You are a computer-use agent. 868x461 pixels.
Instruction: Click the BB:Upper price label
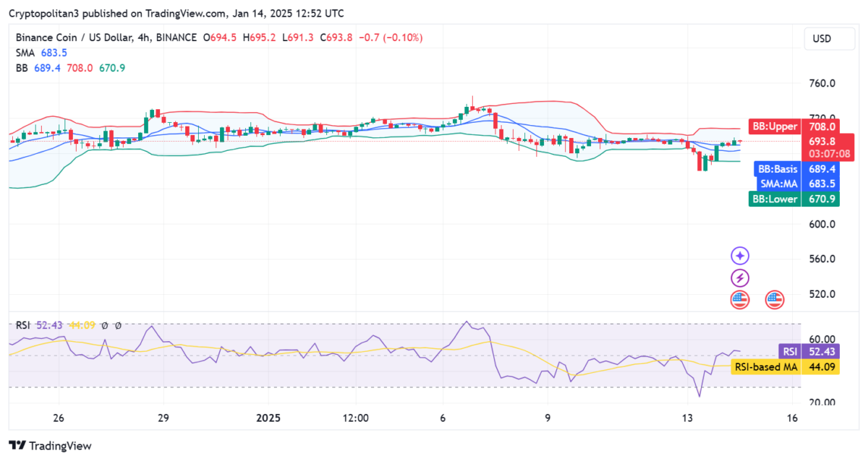point(774,126)
